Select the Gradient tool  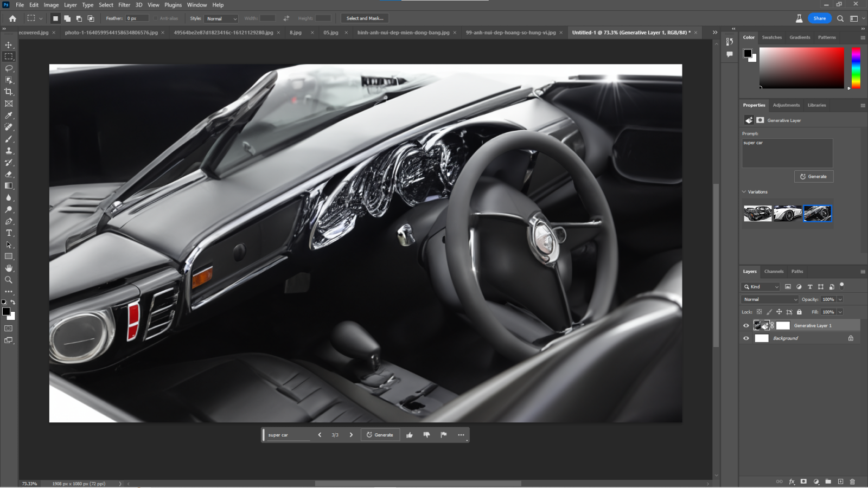tap(9, 186)
